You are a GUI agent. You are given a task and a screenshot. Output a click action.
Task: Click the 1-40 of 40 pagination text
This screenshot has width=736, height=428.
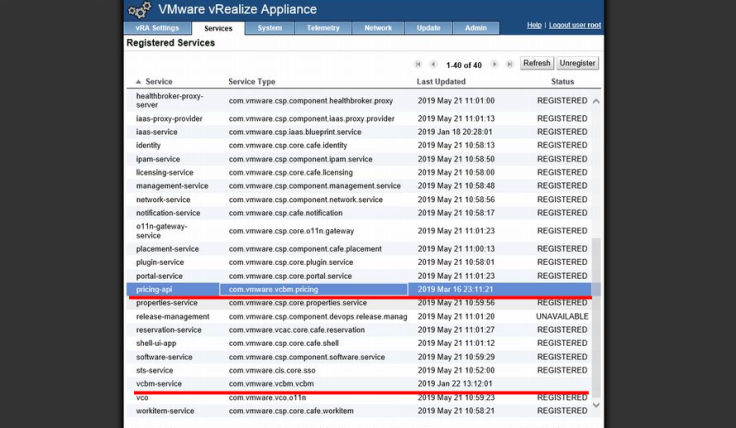(x=464, y=65)
